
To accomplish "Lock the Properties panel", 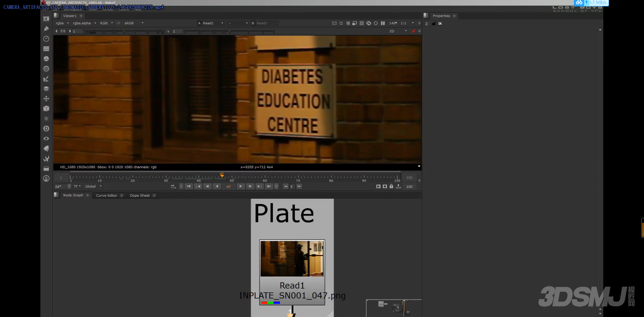I will click(434, 24).
